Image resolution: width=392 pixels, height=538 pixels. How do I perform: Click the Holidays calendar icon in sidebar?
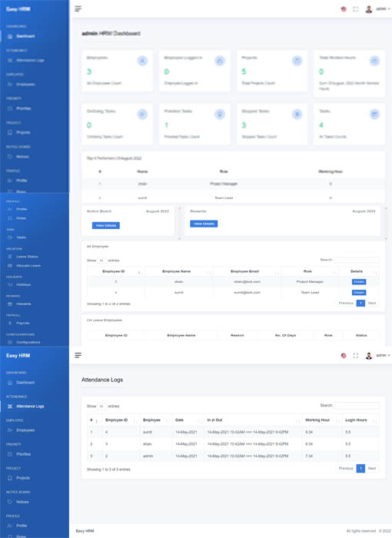[x=10, y=284]
